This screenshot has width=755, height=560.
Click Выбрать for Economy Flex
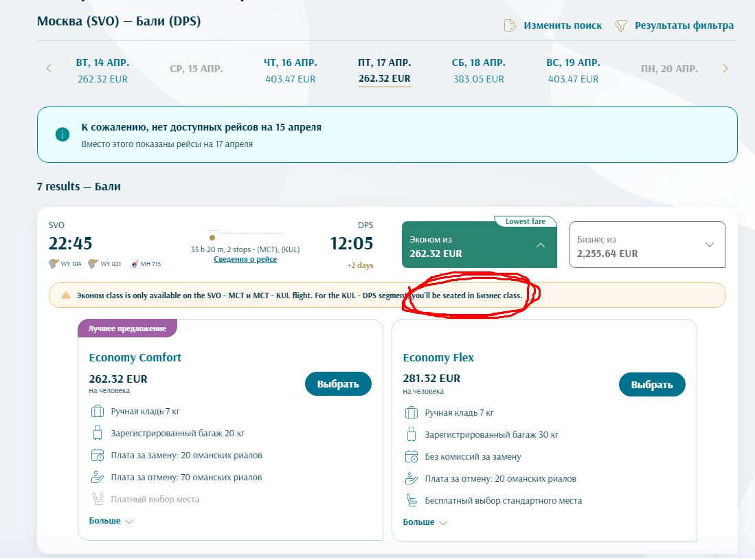652,384
